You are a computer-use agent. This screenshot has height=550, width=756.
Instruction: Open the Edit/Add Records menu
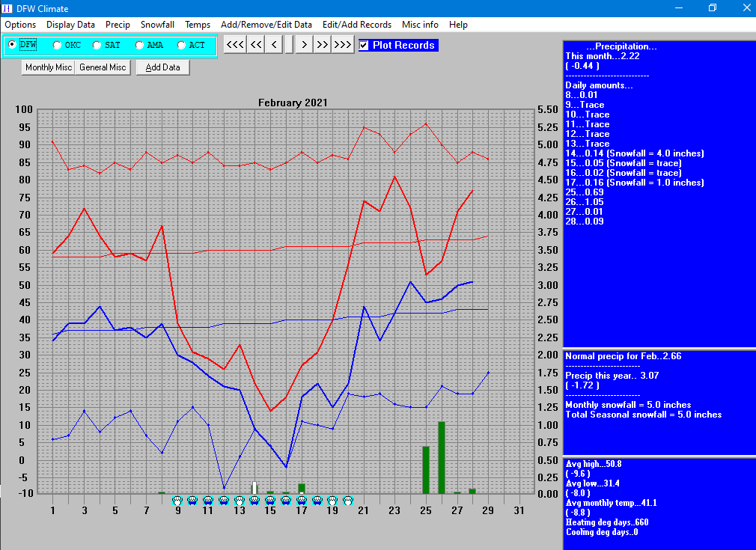(x=357, y=25)
